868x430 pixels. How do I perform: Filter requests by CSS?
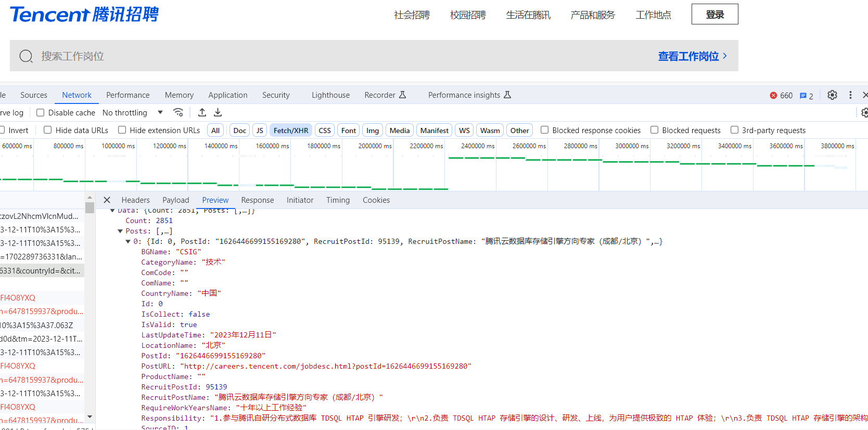coord(325,131)
